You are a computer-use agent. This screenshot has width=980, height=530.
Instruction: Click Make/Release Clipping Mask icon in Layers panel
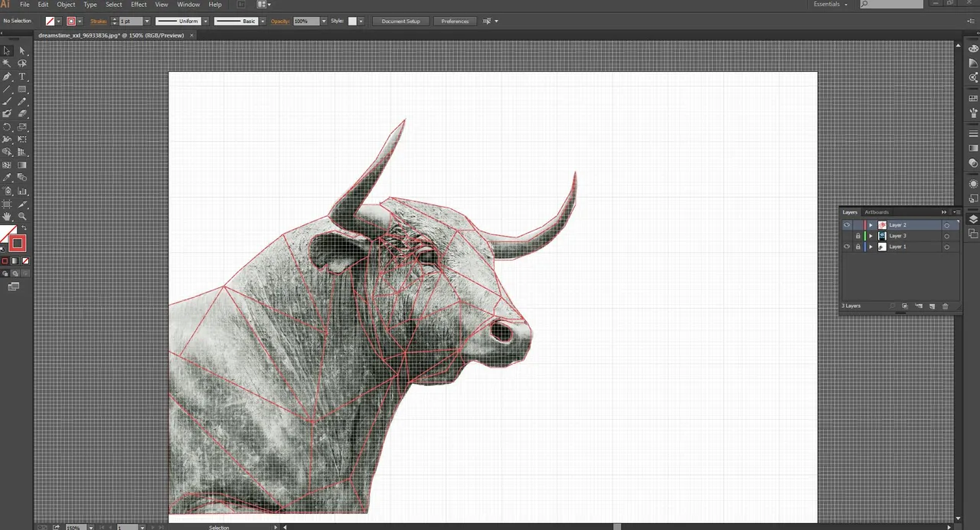coord(905,306)
